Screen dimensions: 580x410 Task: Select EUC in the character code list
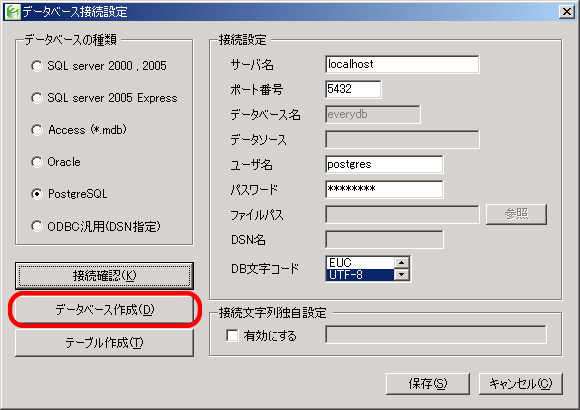coord(360,262)
